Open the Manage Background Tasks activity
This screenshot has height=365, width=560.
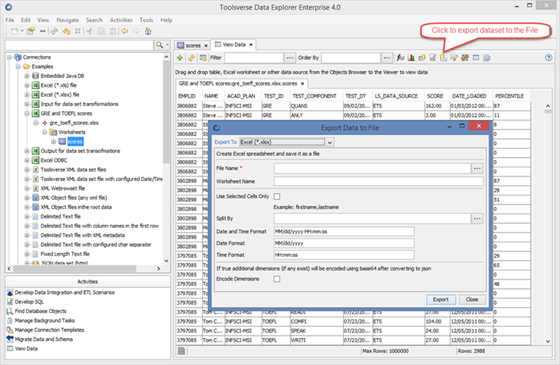pyautogui.click(x=45, y=320)
